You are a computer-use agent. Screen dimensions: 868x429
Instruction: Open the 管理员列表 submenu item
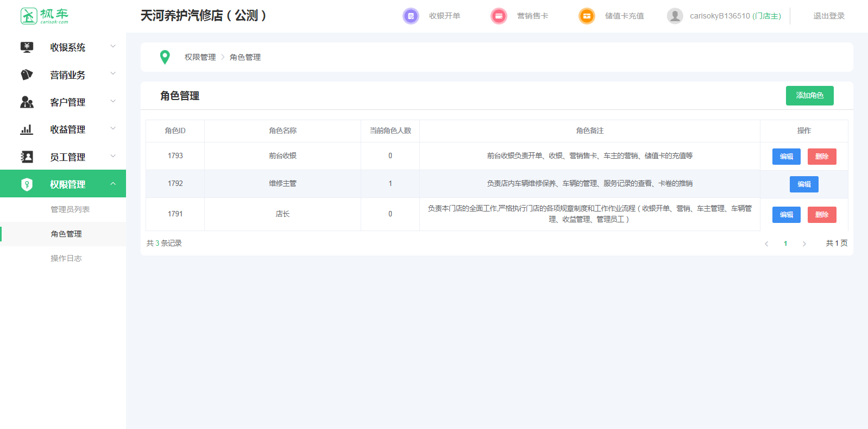pyautogui.click(x=70, y=209)
